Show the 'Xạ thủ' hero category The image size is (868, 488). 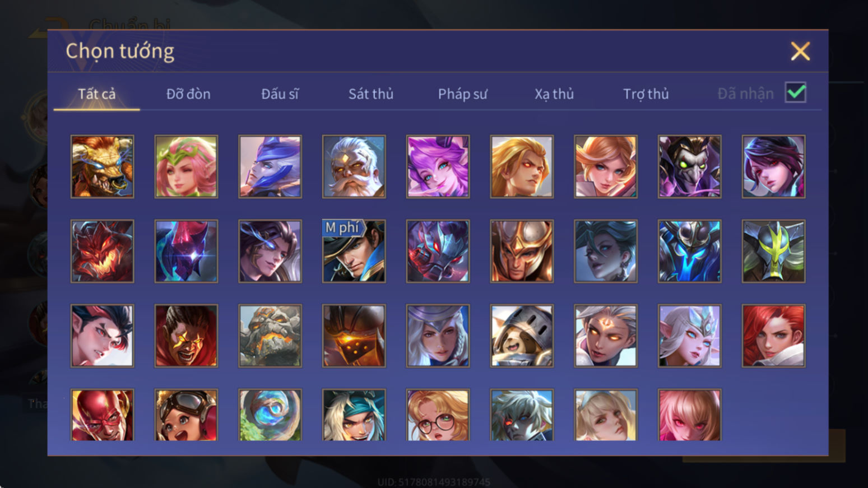pos(554,94)
